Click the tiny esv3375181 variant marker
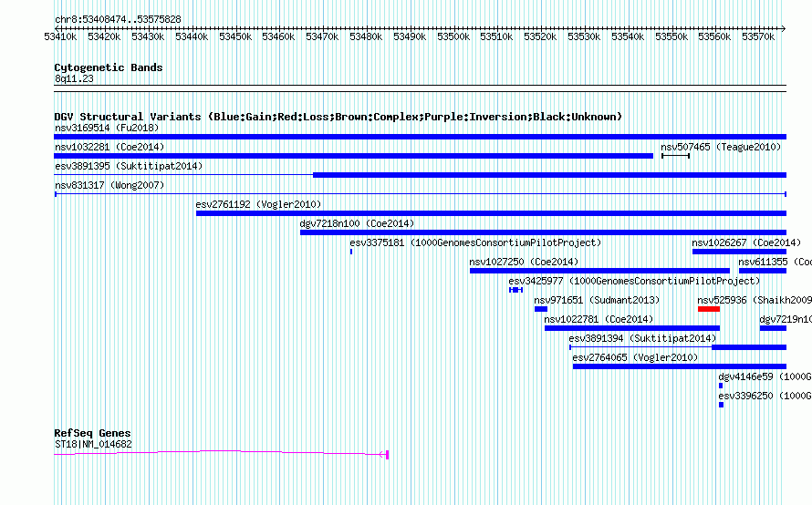The width and height of the screenshot is (812, 505). pyautogui.click(x=351, y=252)
